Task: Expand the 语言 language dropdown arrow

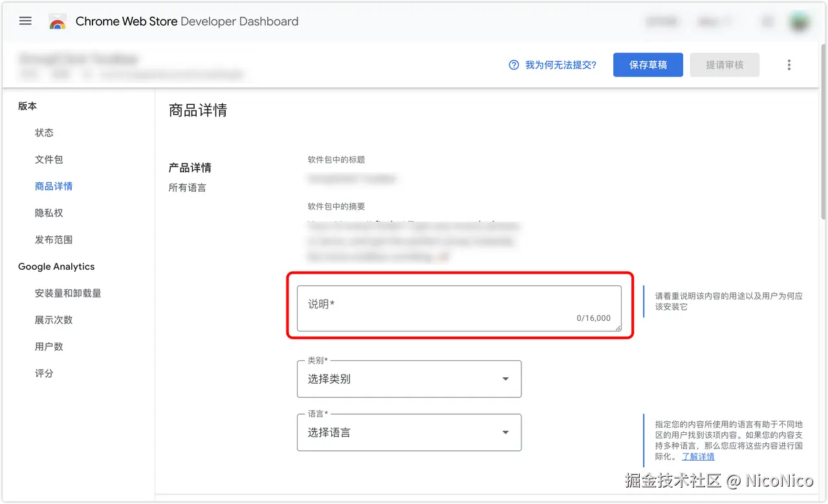Action: click(505, 432)
